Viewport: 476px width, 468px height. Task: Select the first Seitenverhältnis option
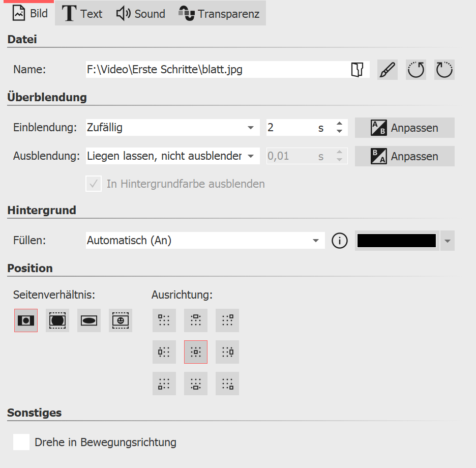coord(25,320)
